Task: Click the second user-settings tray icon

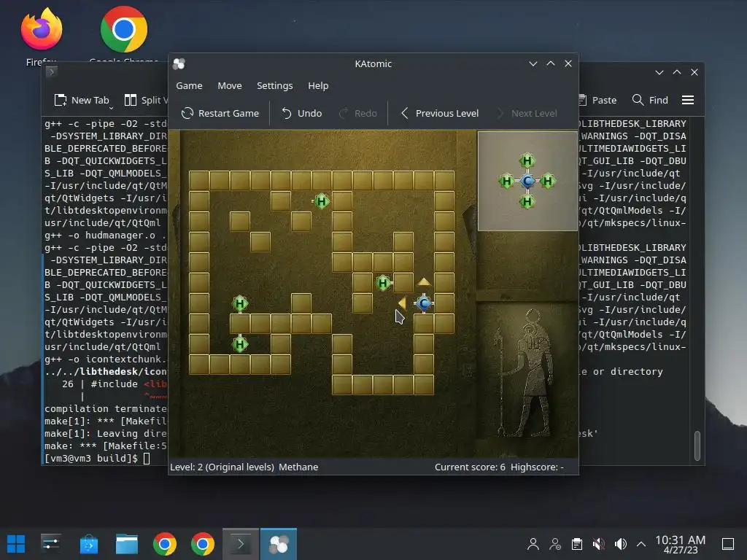Action: pyautogui.click(x=555, y=544)
